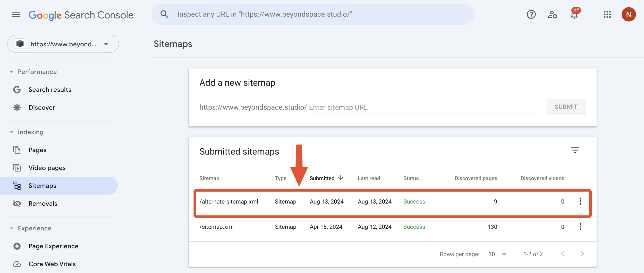This screenshot has width=644, height=273.
Task: Open the hamburger main menu
Action: pyautogui.click(x=16, y=14)
